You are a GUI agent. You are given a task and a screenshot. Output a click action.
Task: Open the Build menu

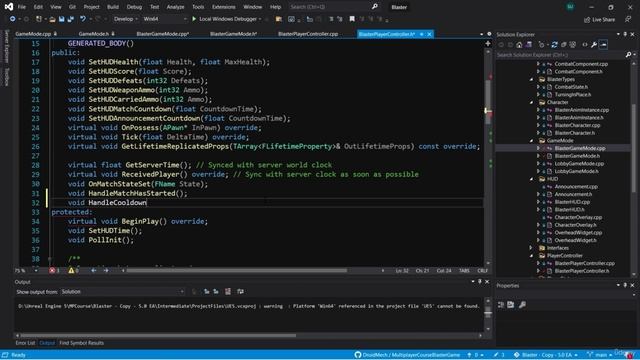pyautogui.click(x=113, y=7)
